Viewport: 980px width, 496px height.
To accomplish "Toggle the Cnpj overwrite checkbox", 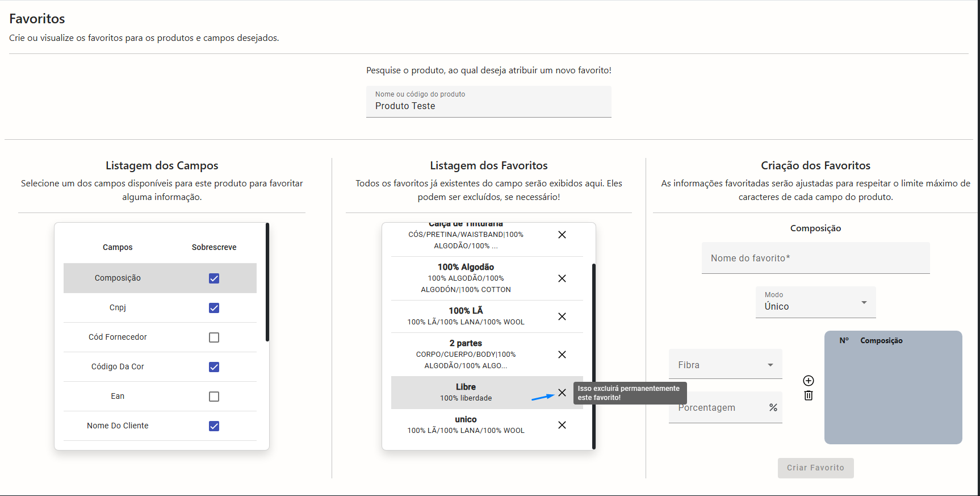I will [214, 308].
